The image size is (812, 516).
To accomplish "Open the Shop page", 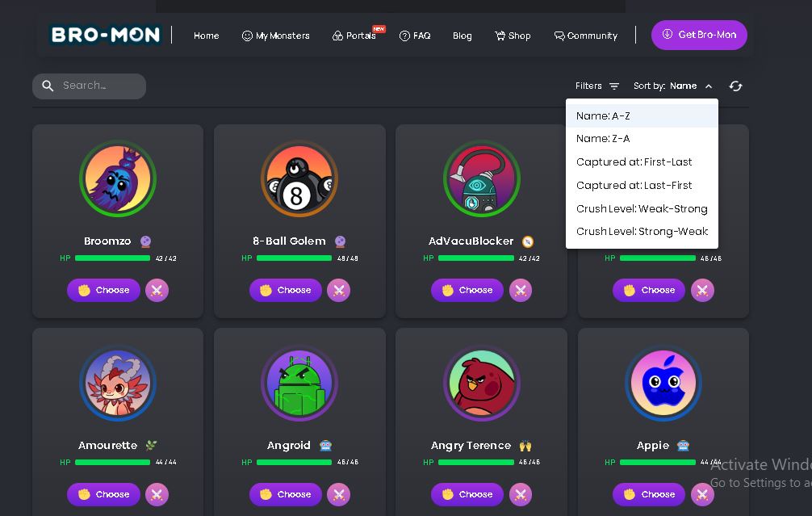I will coord(513,36).
